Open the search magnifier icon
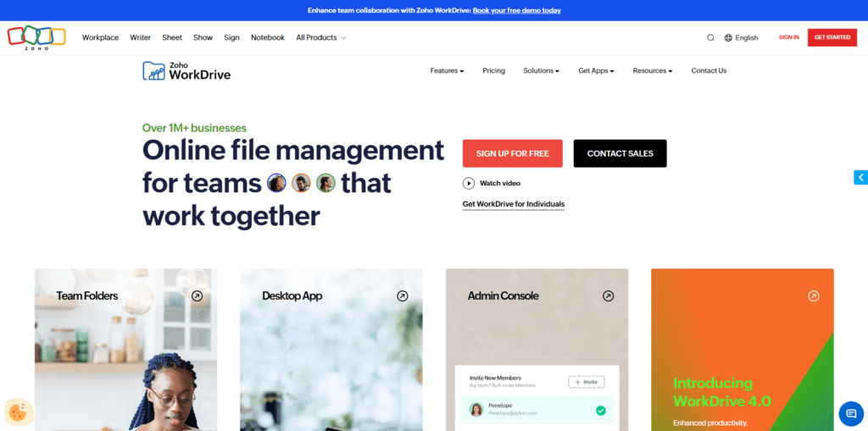 tap(710, 37)
